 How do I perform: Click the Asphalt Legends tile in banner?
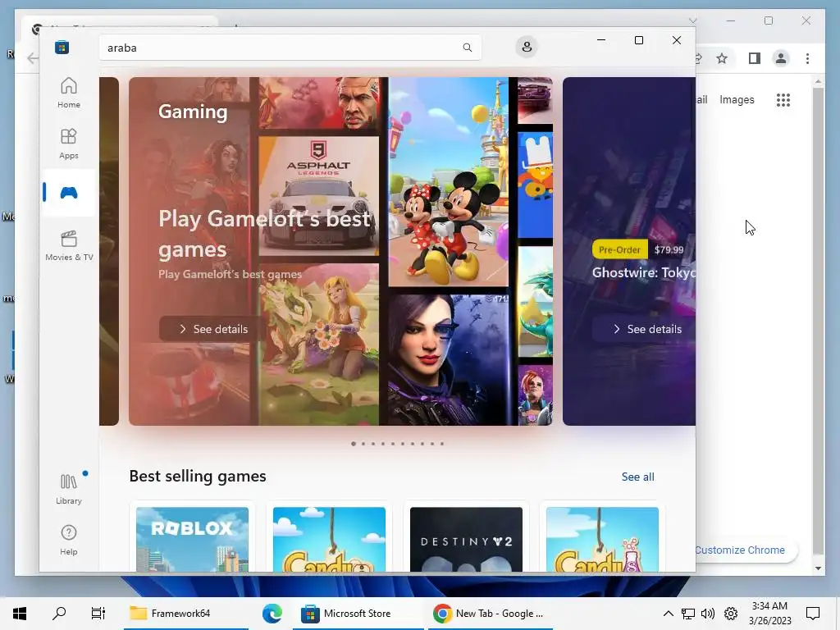click(x=319, y=196)
